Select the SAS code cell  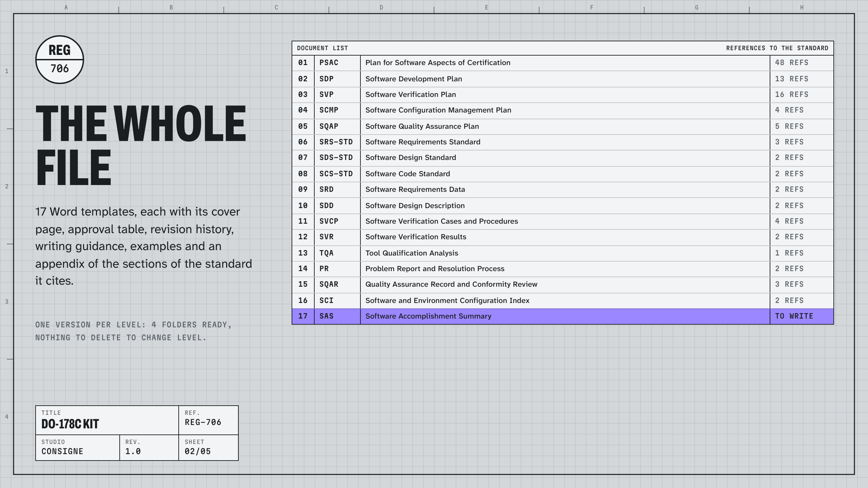337,317
